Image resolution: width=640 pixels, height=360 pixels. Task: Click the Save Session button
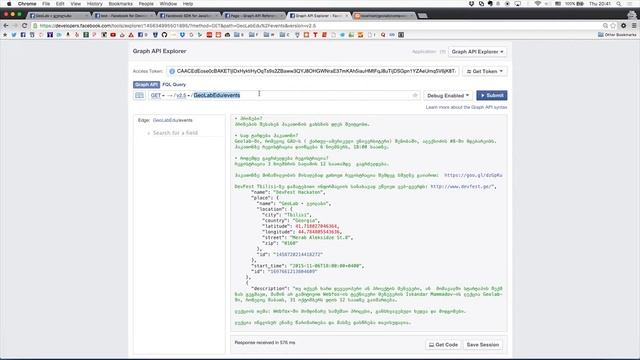482,345
